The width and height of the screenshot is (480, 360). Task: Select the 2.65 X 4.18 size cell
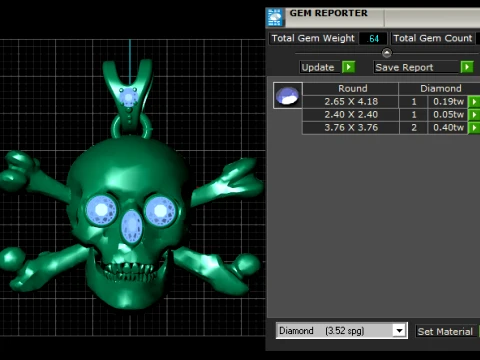351,102
